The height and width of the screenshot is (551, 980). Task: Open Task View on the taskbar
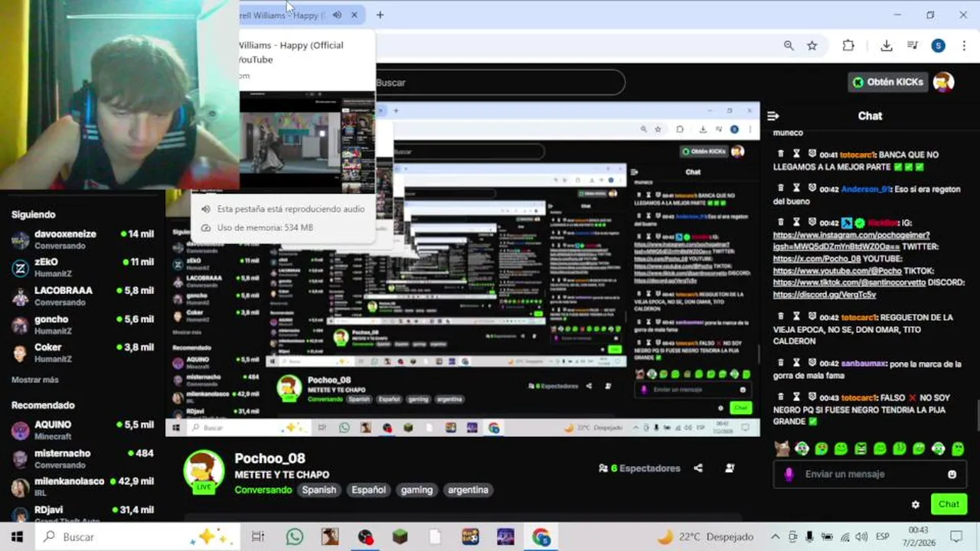(x=258, y=537)
